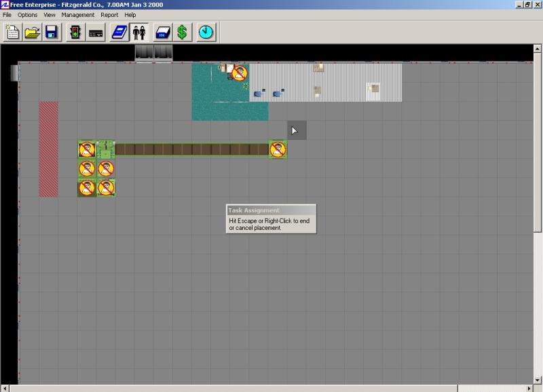This screenshot has height=392, width=543.
Task: Expand the Report menu
Action: point(109,15)
